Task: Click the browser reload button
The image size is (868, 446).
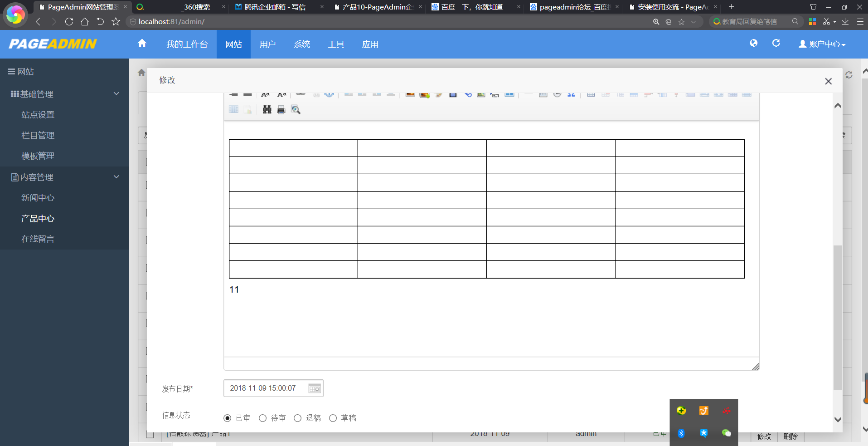Action: 69,21
